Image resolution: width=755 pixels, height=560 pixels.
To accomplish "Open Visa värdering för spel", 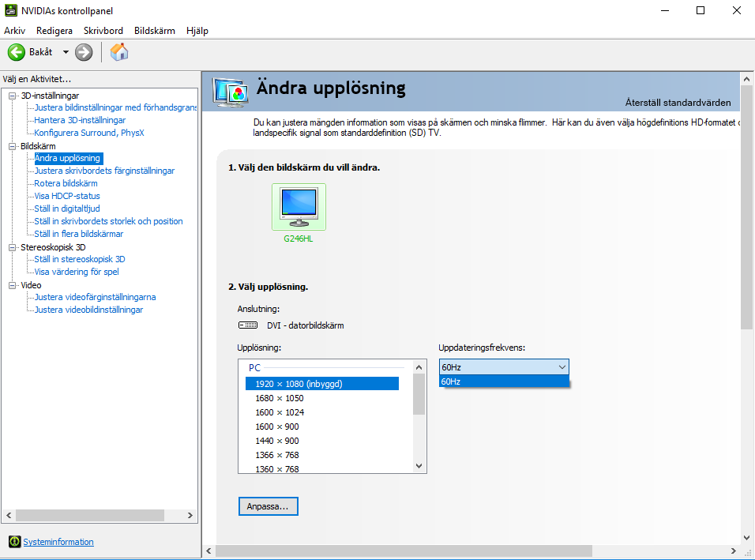I will point(77,272).
